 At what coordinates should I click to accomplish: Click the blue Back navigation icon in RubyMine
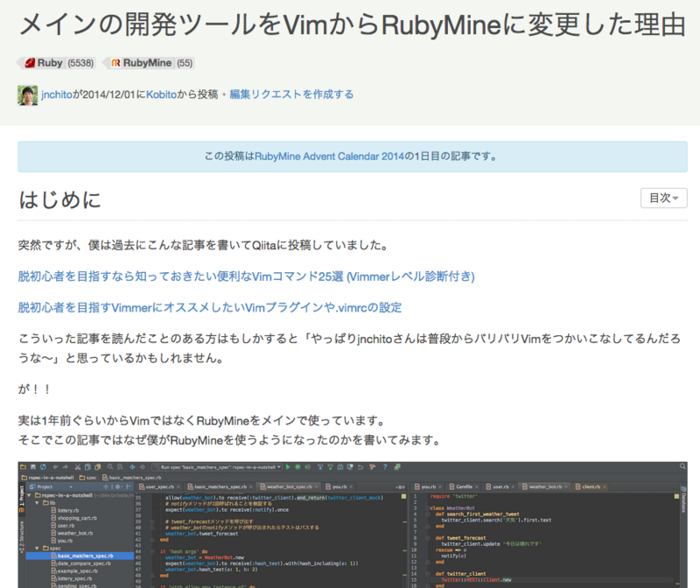(132, 467)
